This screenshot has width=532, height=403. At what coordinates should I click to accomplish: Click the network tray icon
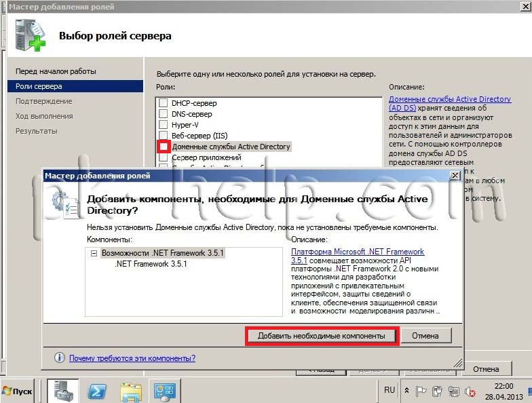[x=453, y=391]
